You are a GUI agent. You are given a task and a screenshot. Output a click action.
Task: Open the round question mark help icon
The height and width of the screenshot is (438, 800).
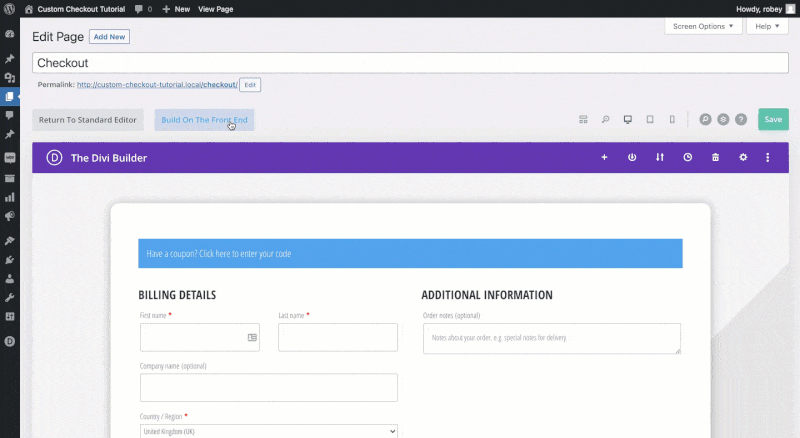click(x=741, y=119)
